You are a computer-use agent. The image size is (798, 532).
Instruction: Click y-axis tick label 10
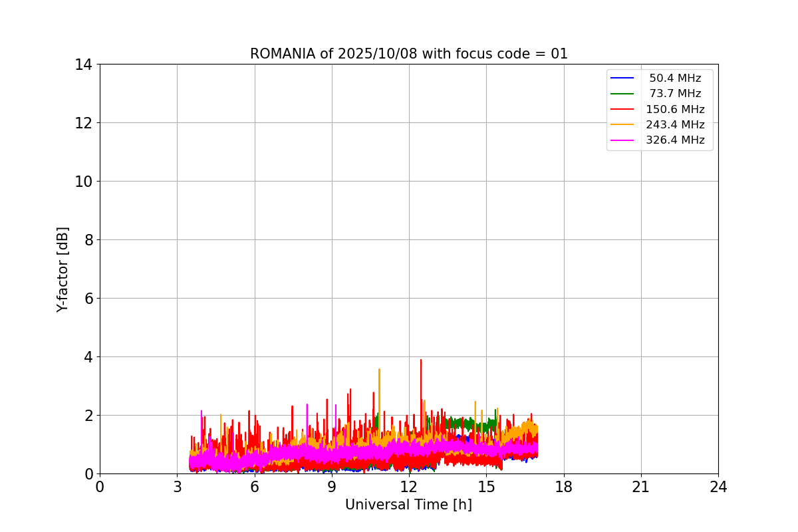pyautogui.click(x=83, y=182)
